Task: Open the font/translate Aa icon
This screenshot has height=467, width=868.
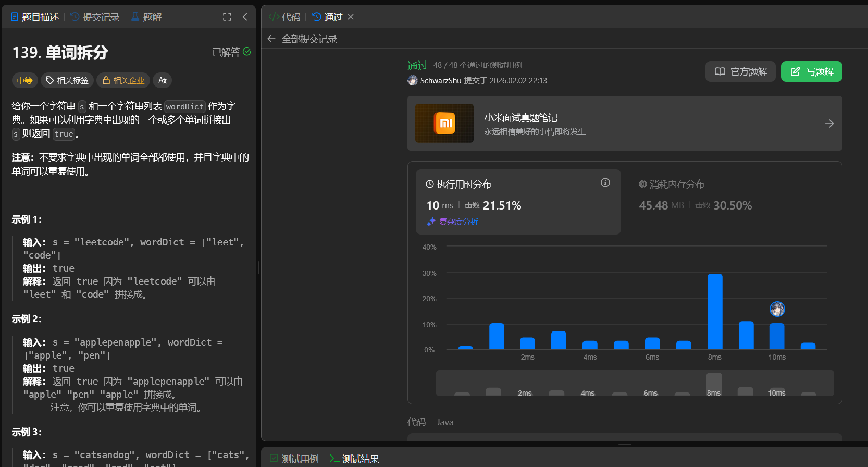Action: [163, 80]
